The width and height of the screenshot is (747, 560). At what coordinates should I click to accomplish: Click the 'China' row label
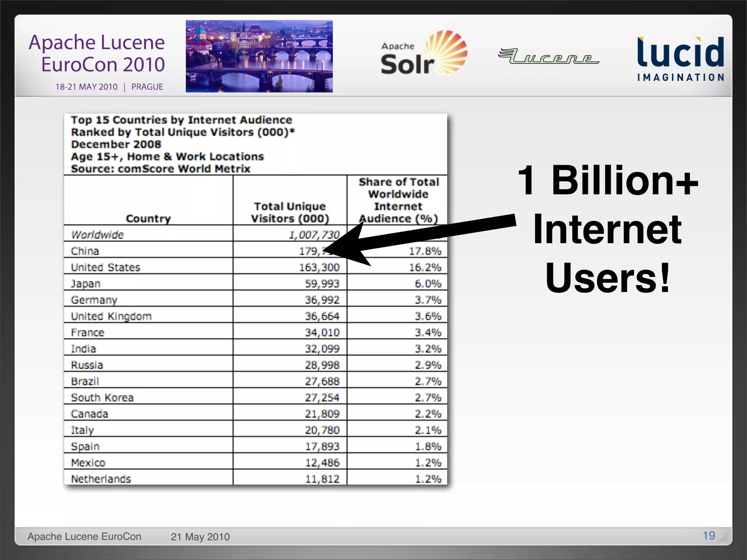[x=85, y=251]
